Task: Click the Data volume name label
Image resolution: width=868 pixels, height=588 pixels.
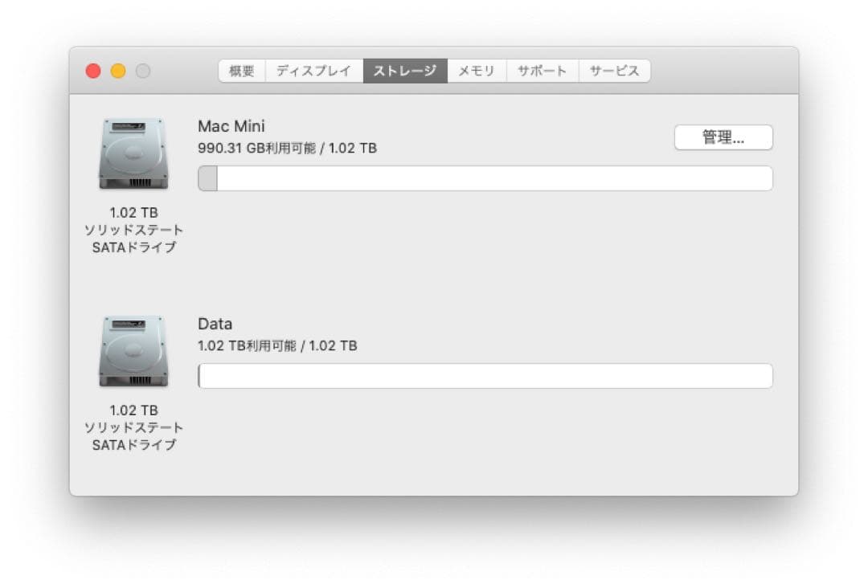Action: (x=215, y=324)
